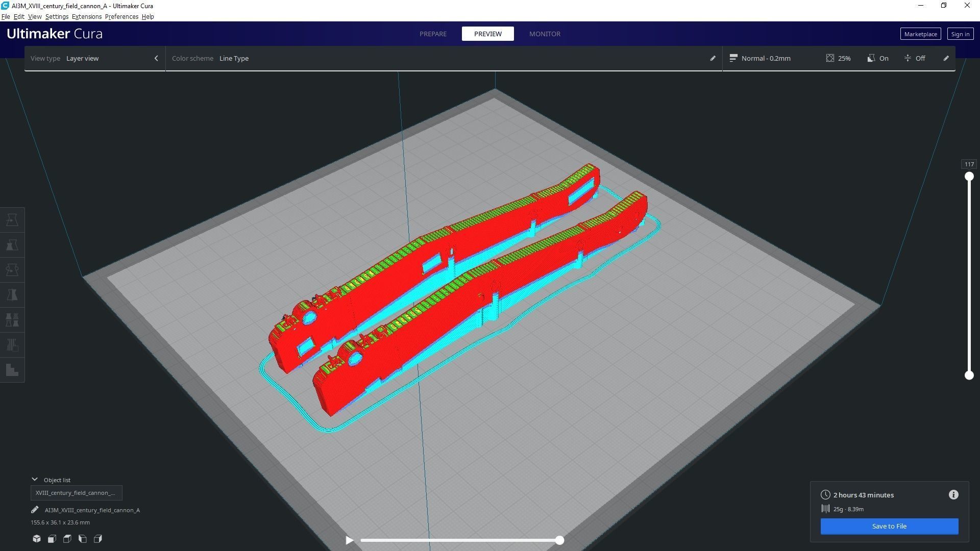Viewport: 980px width, 551px height.
Task: Open the Extensions menu
Action: (86, 17)
